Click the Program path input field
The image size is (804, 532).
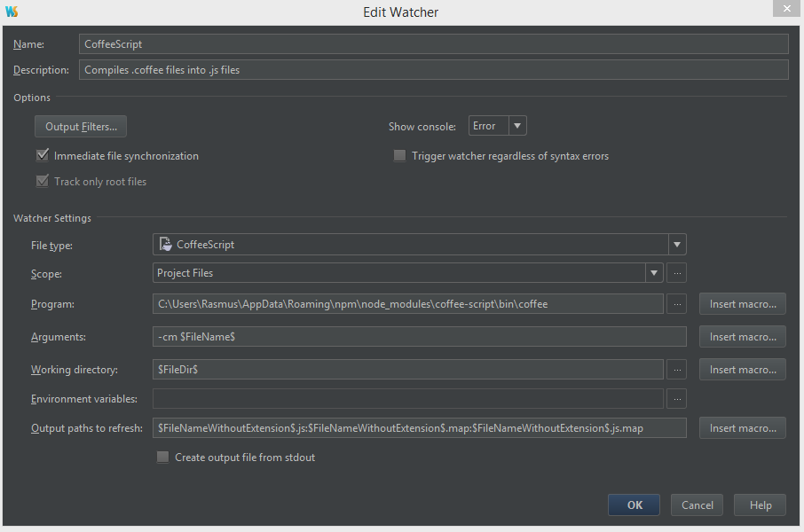(407, 304)
